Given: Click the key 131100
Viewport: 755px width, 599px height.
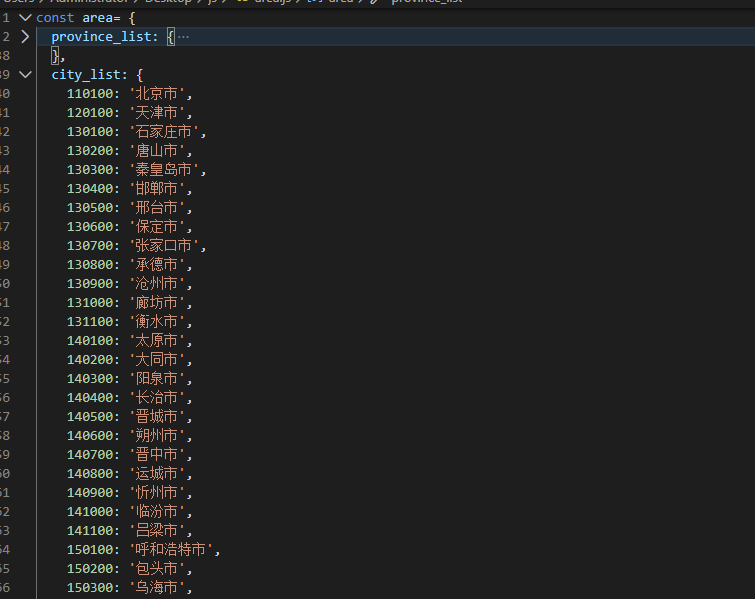Looking at the screenshot, I should (90, 322).
